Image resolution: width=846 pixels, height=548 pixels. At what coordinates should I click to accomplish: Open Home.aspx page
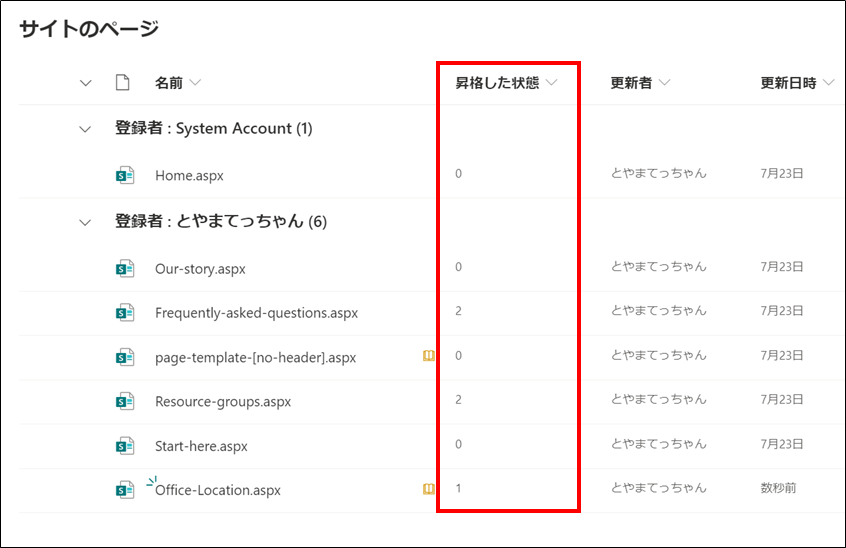(189, 176)
